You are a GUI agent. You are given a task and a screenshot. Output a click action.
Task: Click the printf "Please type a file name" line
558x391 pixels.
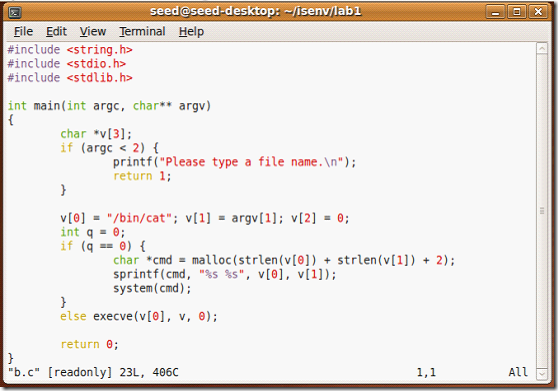235,162
